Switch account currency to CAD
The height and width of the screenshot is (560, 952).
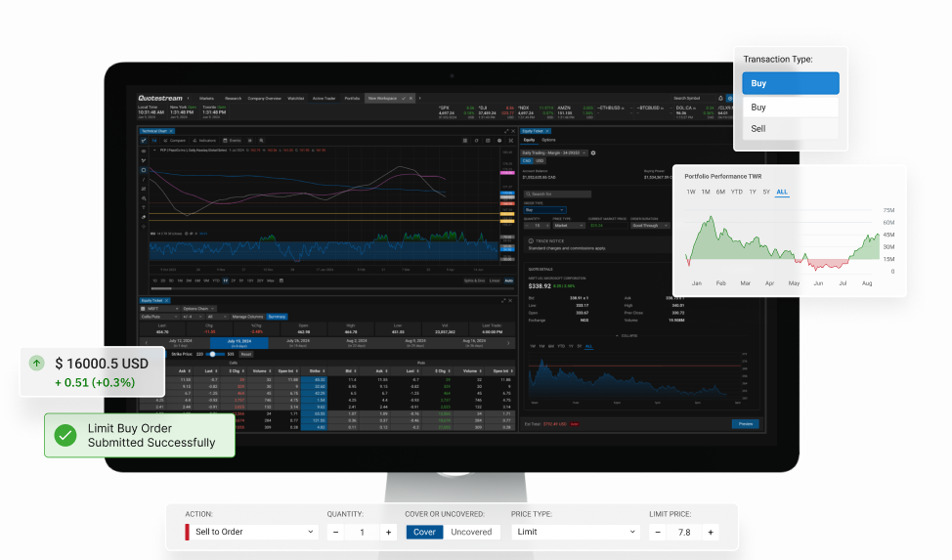tap(527, 161)
